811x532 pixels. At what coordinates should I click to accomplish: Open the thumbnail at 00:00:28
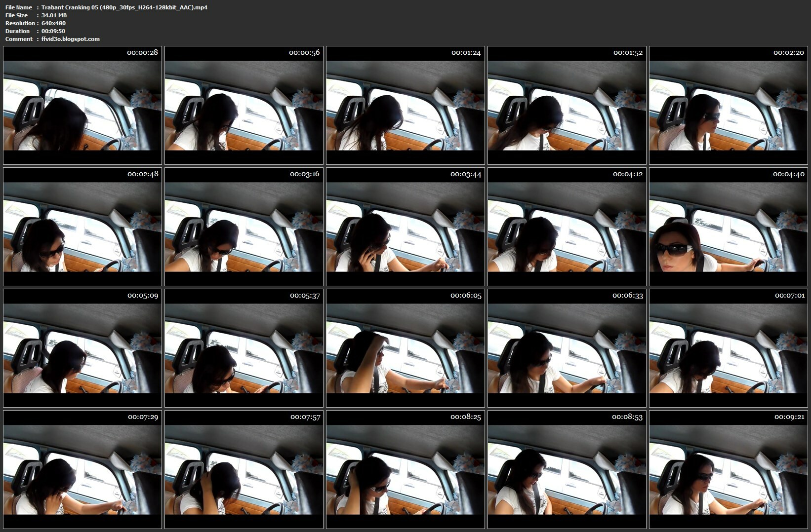click(x=82, y=105)
